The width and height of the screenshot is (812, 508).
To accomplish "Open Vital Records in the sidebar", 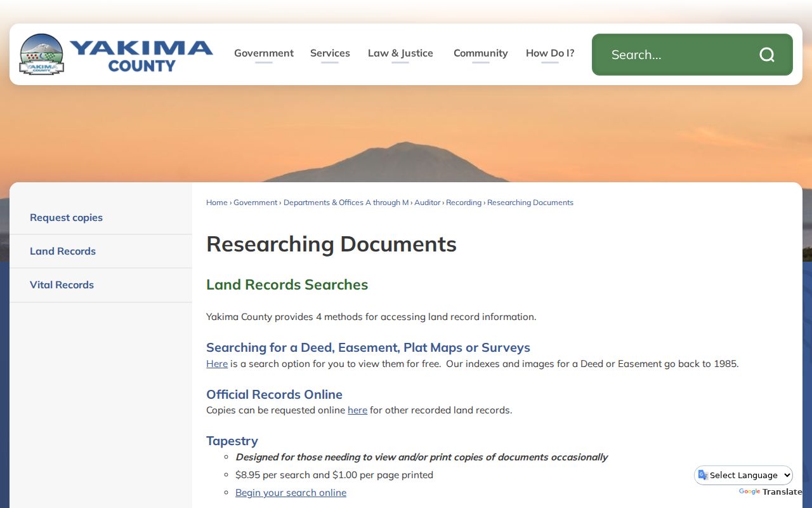I will tap(101, 285).
